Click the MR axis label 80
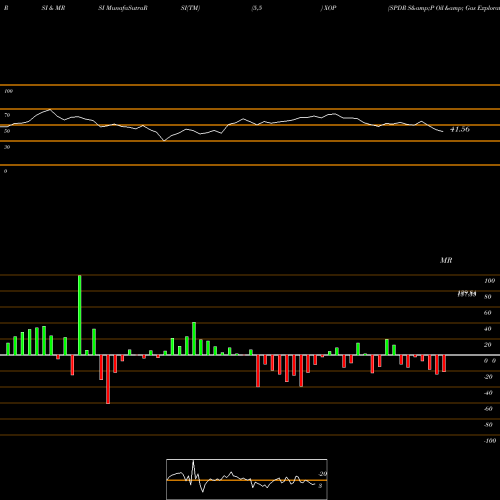The width and height of the screenshot is (500, 500). (488, 297)
